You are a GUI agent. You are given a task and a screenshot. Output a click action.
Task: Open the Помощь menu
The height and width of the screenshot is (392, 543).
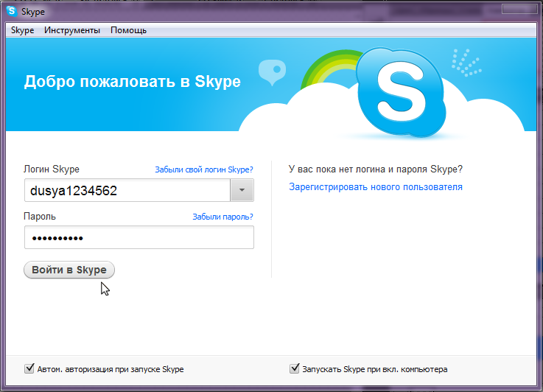point(128,30)
